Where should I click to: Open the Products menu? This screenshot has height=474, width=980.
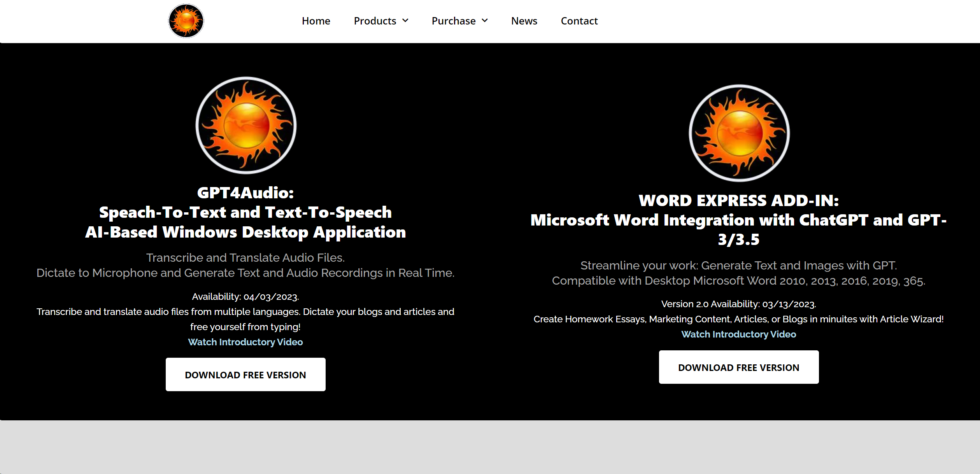point(375,21)
